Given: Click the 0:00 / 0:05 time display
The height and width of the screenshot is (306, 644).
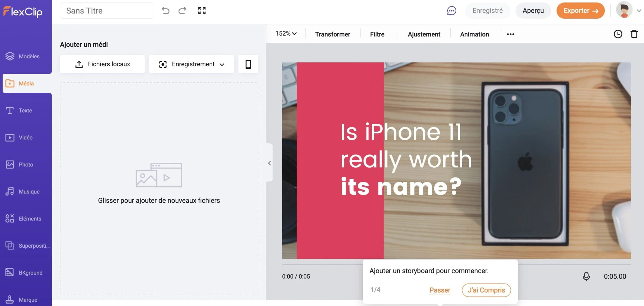Looking at the screenshot, I should pos(296,276).
